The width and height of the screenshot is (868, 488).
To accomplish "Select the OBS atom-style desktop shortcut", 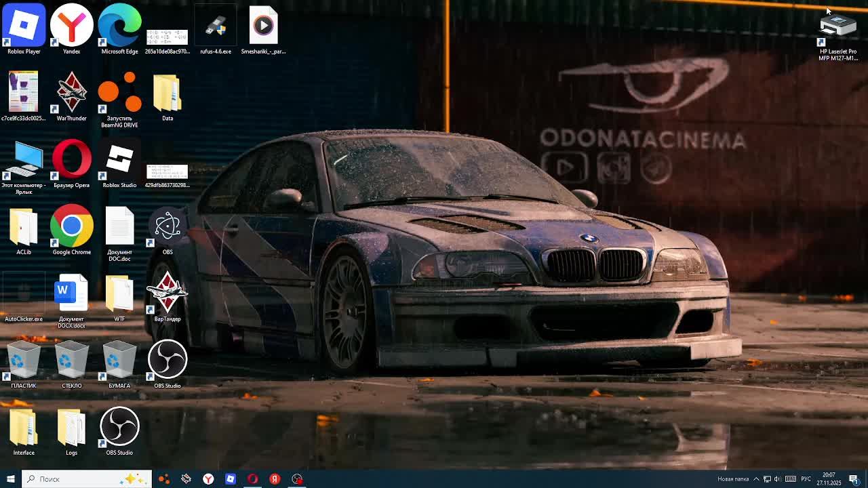I will click(167, 230).
